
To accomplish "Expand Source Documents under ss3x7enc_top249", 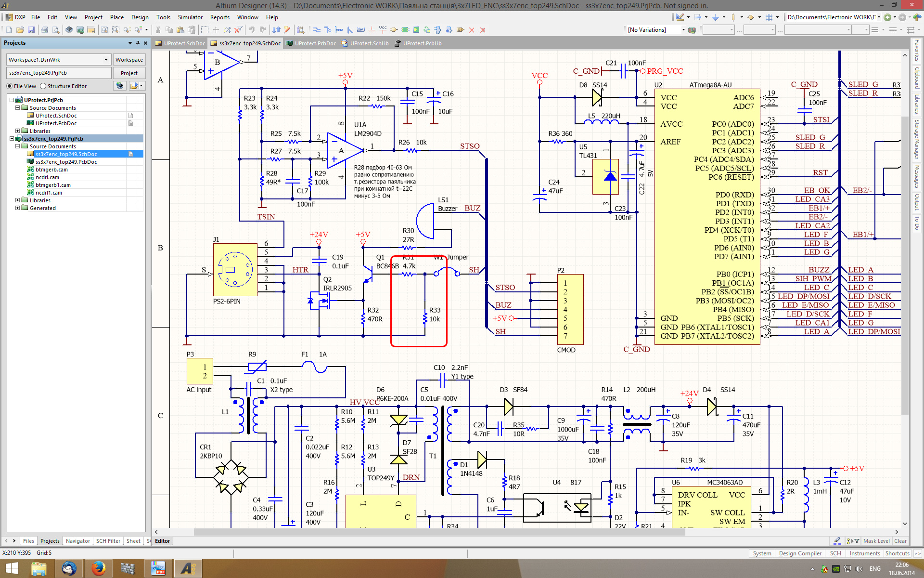I will (x=18, y=145).
